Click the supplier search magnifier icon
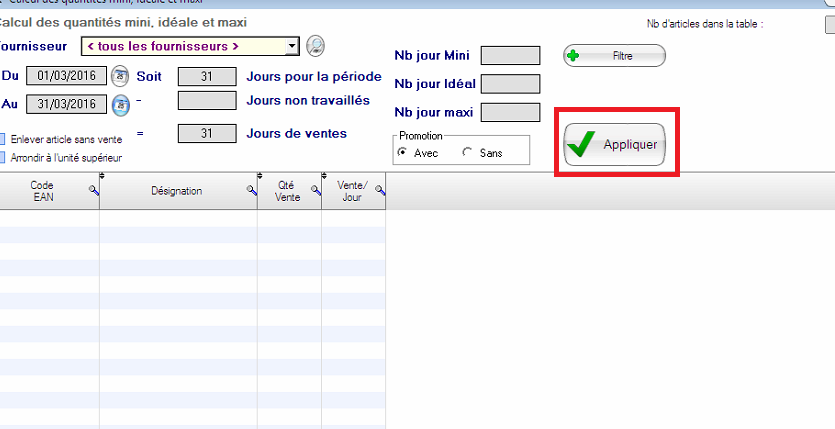This screenshot has width=835, height=429. tap(316, 45)
